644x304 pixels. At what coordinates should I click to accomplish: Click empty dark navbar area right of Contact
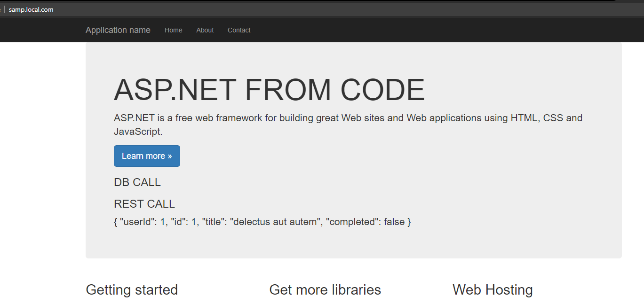(423, 30)
